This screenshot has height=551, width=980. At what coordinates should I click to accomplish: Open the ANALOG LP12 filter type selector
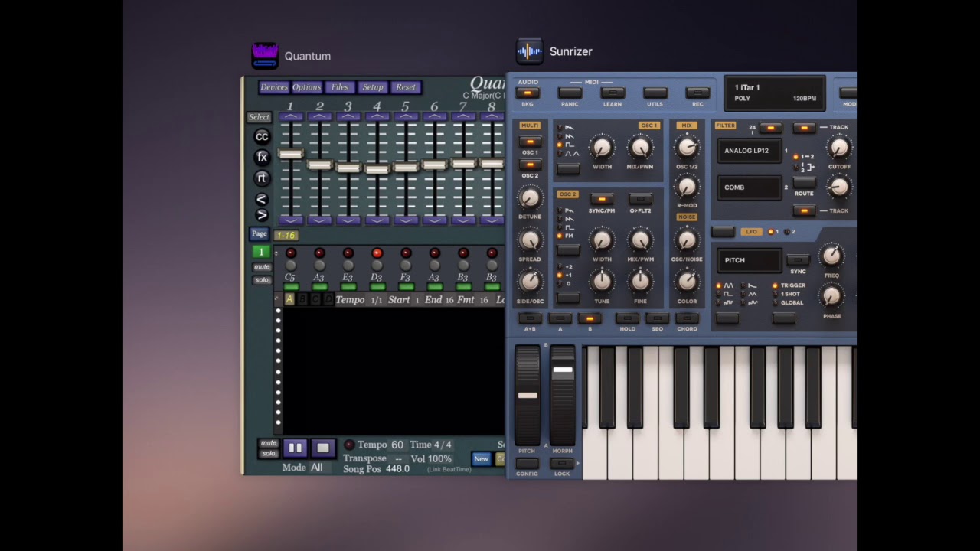(749, 151)
